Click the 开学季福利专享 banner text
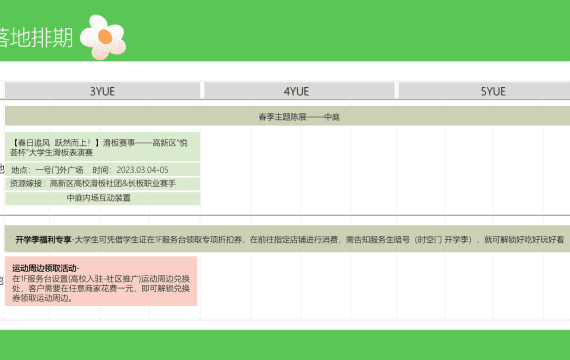The height and width of the screenshot is (360, 570). (x=289, y=239)
